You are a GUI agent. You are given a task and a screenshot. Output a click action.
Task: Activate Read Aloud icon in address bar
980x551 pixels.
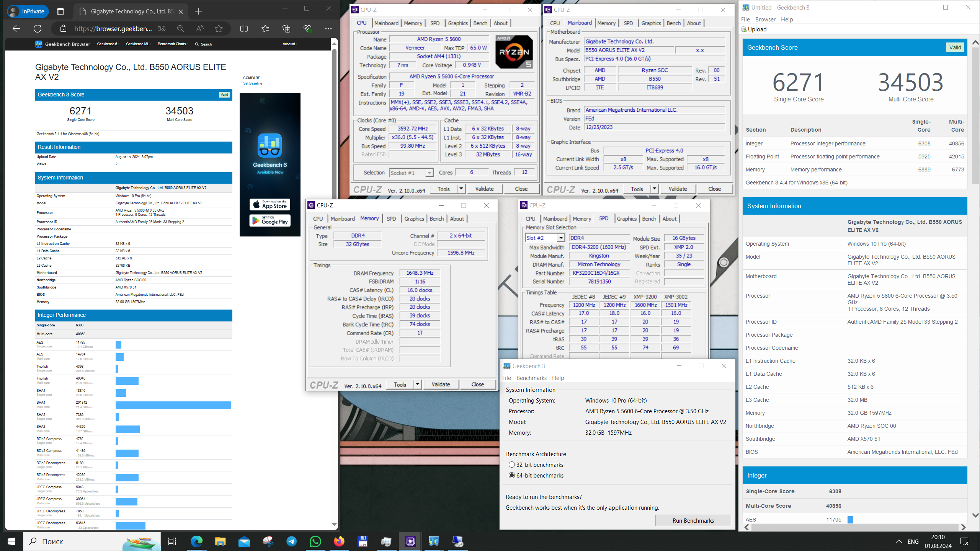coord(199,28)
